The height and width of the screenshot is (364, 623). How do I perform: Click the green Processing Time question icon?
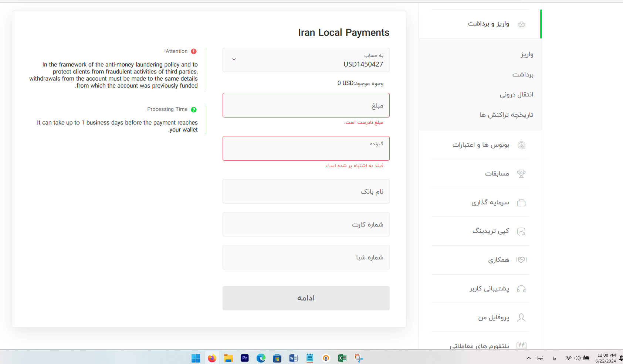click(x=194, y=110)
